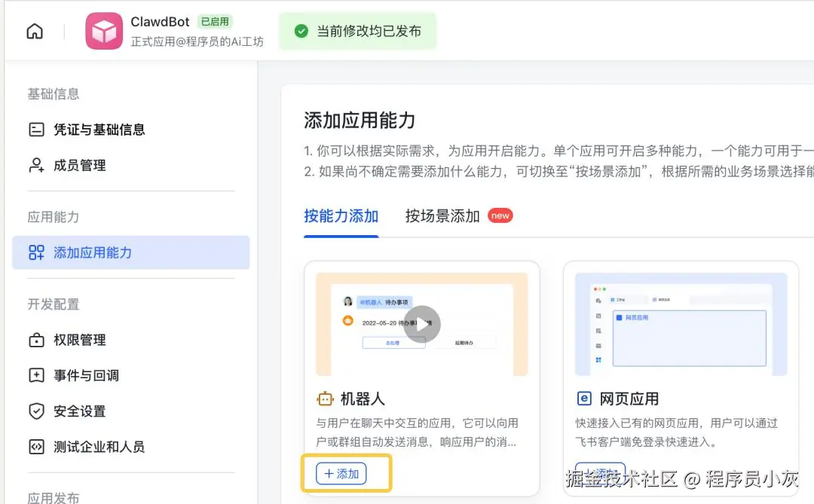The width and height of the screenshot is (814, 504).
Task: Click the 测试企业和人员 code icon
Action: click(36, 447)
